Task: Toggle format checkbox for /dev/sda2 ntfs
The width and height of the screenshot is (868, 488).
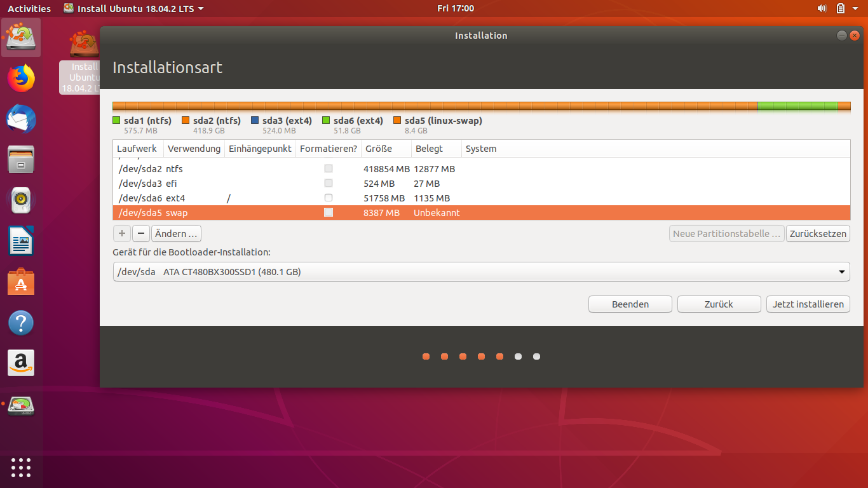Action: tap(329, 168)
